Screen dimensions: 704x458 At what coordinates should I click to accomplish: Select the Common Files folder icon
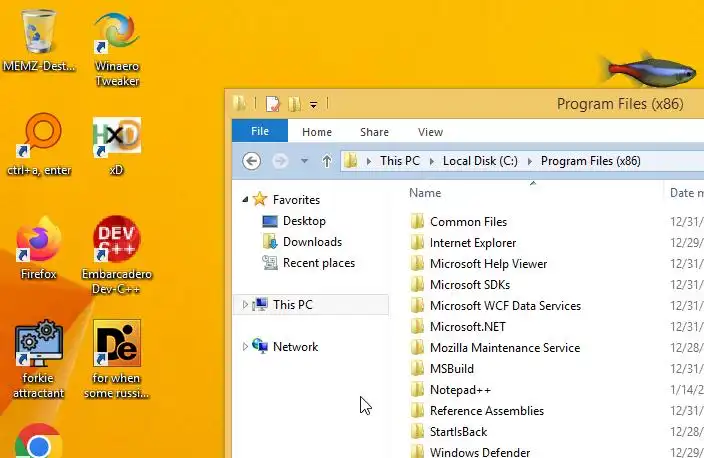[x=417, y=222]
